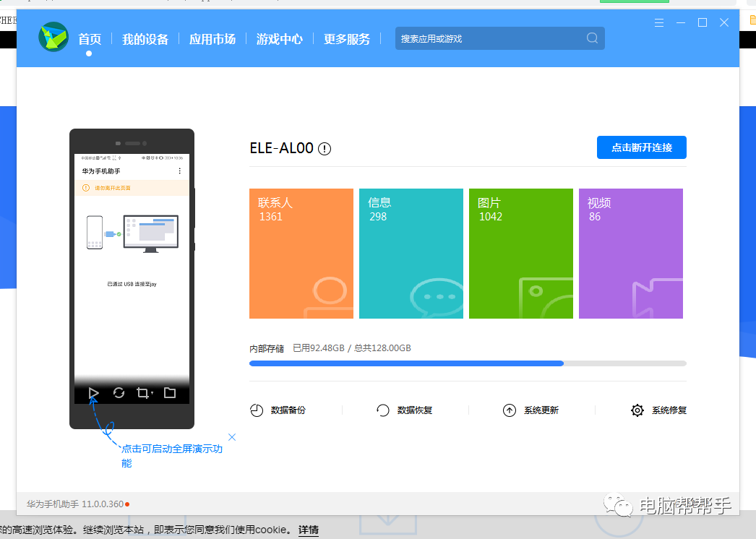Screen dimensions: 756x539
Task: Click the 点击断开连接 disconnect button
Action: pos(641,147)
